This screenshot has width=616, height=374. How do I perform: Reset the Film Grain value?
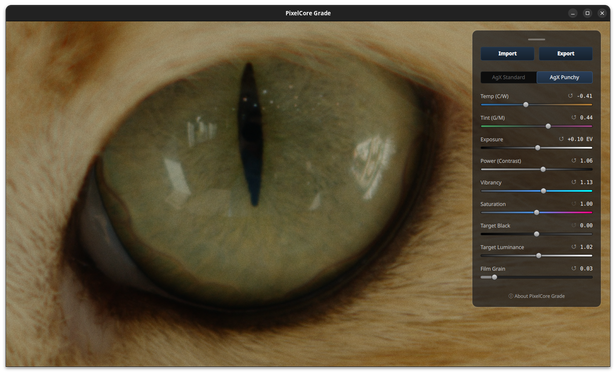tap(574, 269)
